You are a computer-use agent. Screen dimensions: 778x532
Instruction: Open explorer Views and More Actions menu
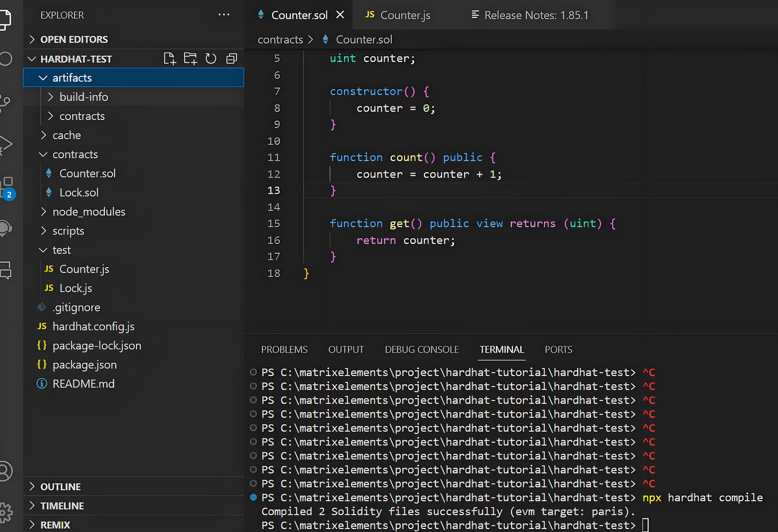224,15
